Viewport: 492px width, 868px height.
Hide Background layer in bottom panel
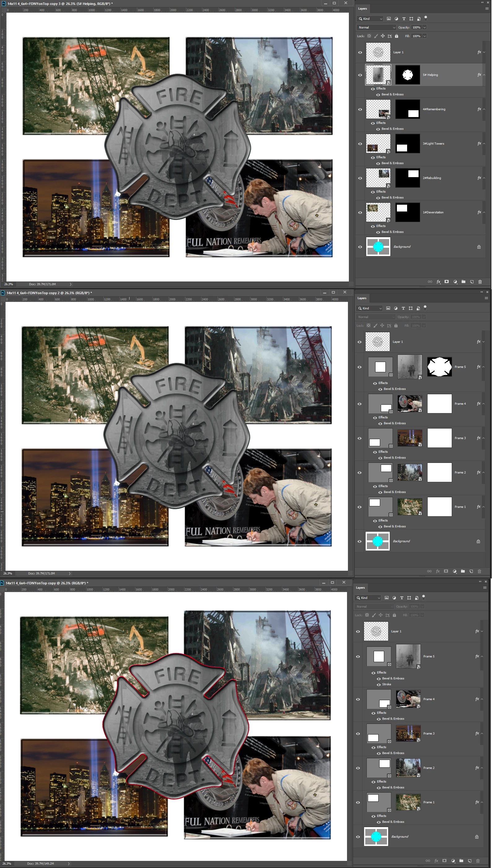point(358,837)
